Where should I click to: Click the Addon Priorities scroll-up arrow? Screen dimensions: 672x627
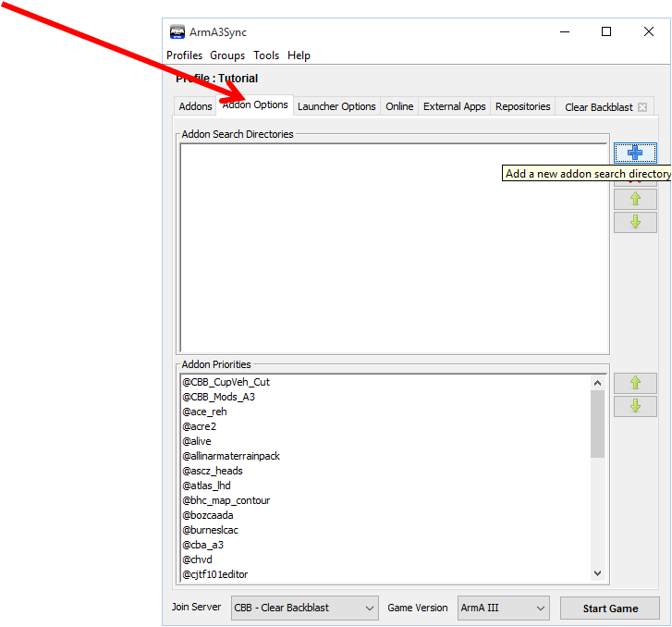(597, 383)
